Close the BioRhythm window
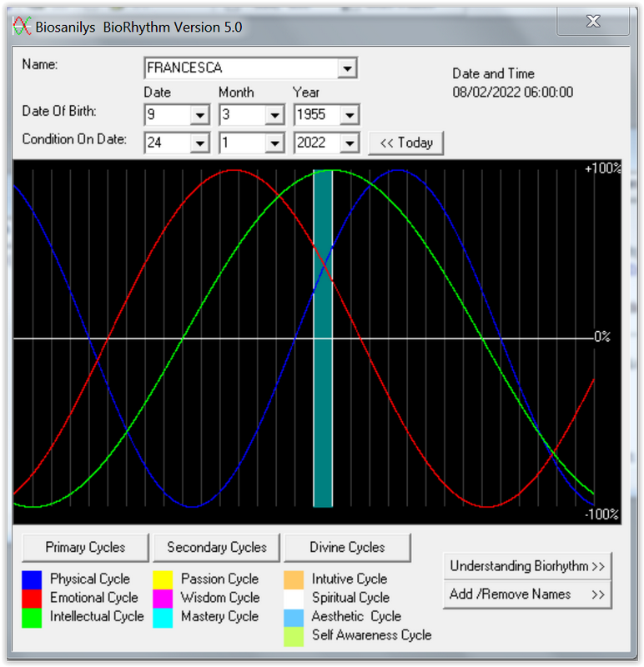Screen dimensions: 644x667 point(593,22)
